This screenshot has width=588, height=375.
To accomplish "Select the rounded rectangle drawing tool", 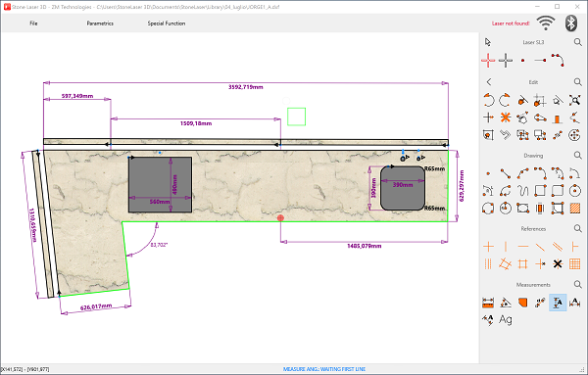I will point(558,191).
